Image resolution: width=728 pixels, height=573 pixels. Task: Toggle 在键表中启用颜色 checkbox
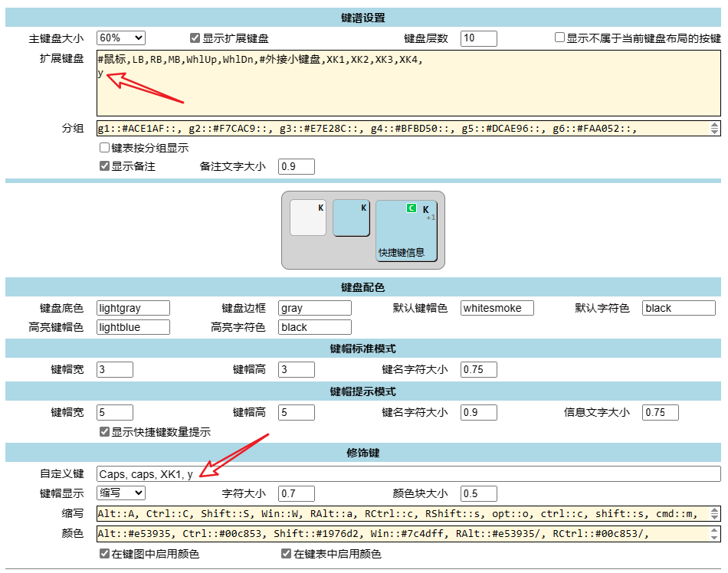(x=287, y=554)
